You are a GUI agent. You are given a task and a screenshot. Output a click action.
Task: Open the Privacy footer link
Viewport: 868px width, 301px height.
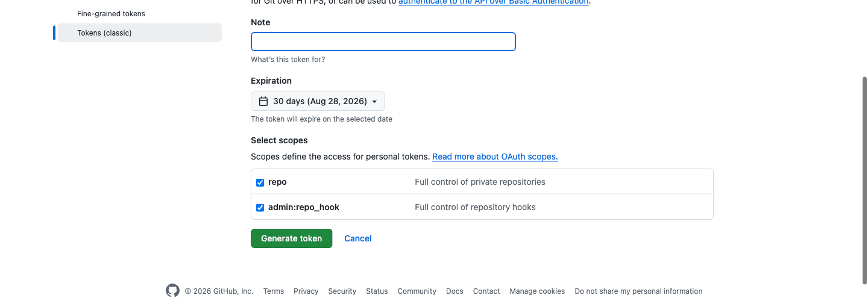(306, 291)
